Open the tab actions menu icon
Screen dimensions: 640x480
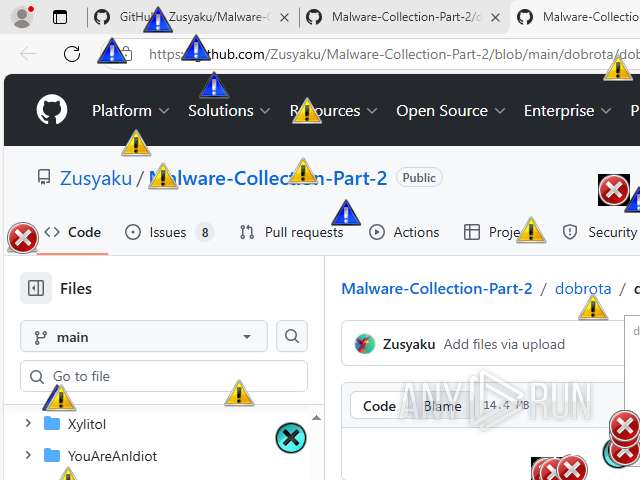point(60,17)
